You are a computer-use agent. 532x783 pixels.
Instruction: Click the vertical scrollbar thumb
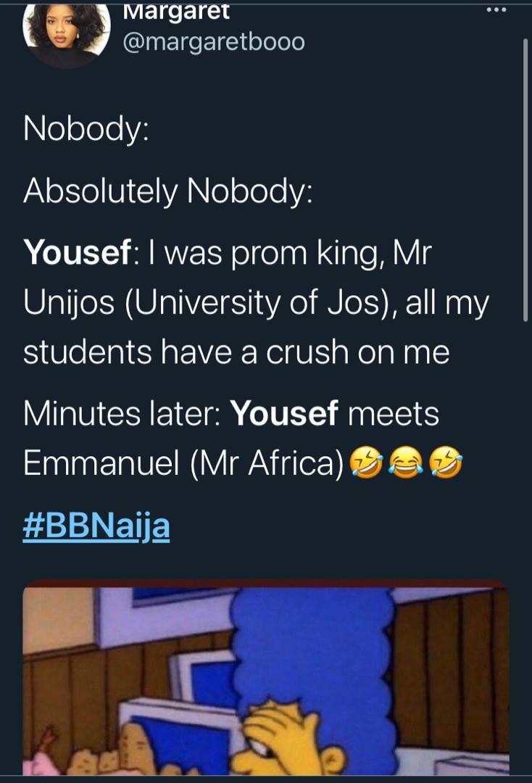coord(526,178)
